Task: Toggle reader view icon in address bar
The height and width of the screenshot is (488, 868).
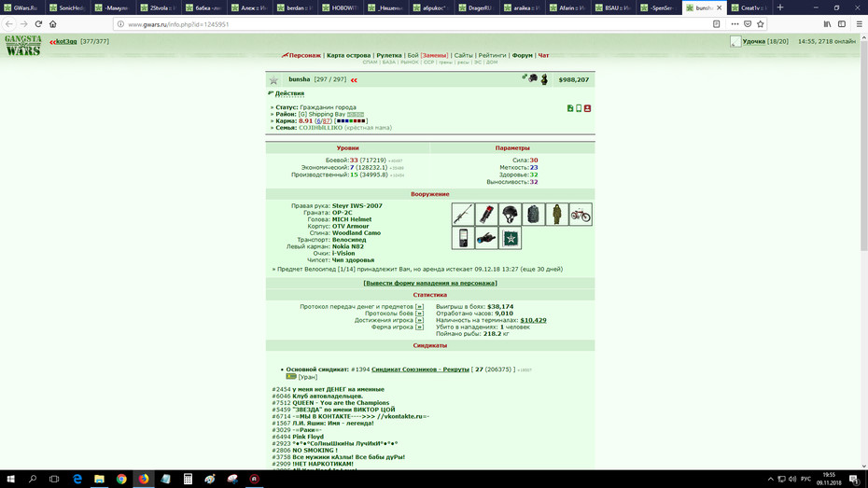Action: coord(716,23)
